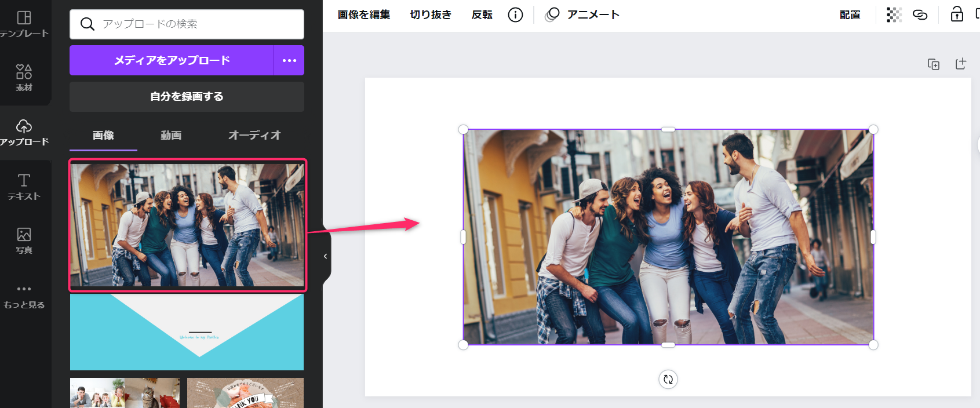Click the top-left corner resize handle
This screenshot has width=980, height=408.
[x=463, y=129]
